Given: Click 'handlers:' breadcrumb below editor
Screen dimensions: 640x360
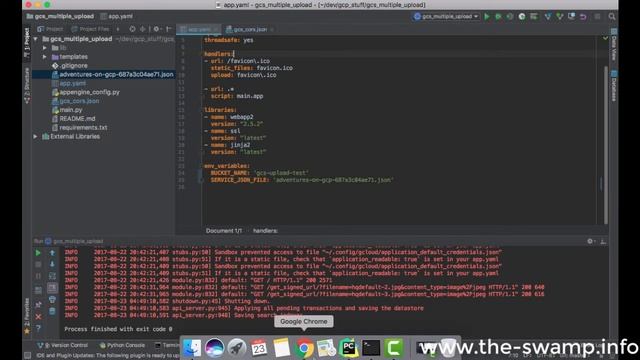Looking at the screenshot, I should pyautogui.click(x=265, y=231).
